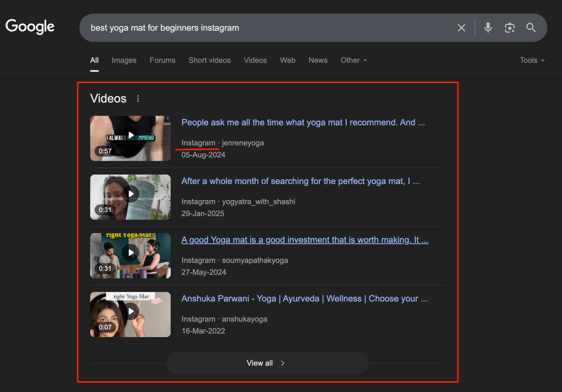Open the Anshuka Parwani video link
562x392 pixels.
[304, 299]
